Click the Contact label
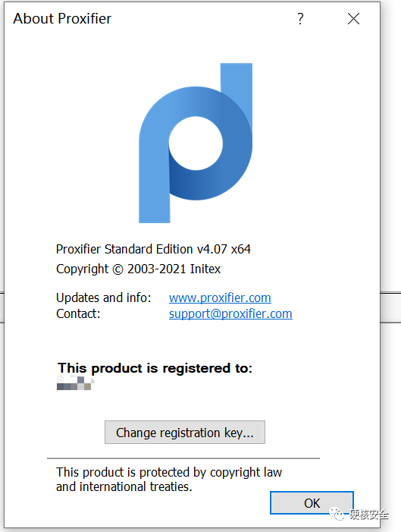Viewport: 401px width, 532px height. tap(78, 314)
